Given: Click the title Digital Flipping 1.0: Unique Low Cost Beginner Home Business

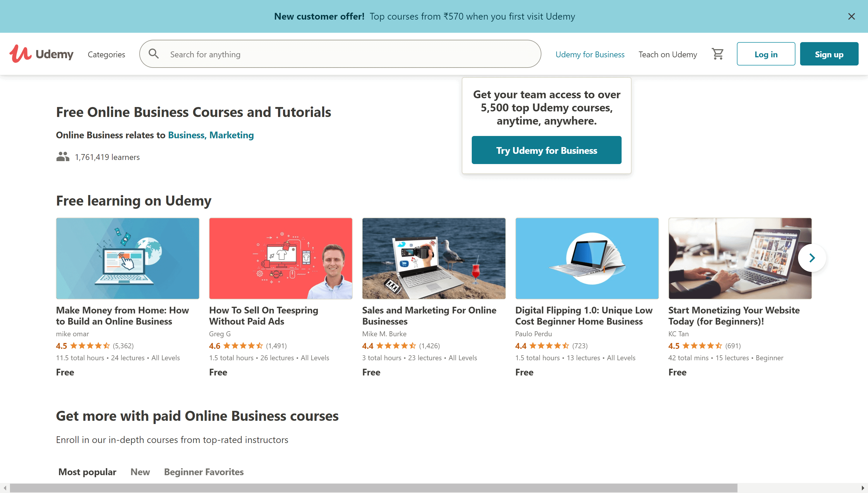Looking at the screenshot, I should [584, 316].
